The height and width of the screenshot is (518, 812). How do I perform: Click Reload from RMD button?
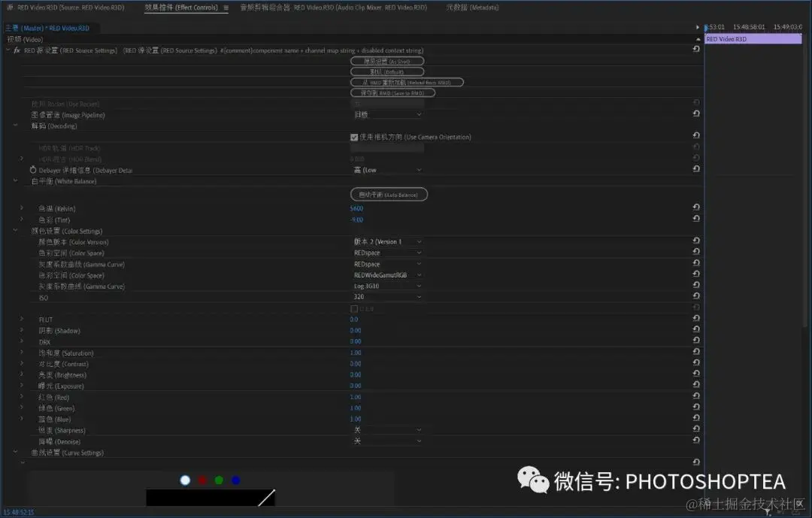point(407,83)
